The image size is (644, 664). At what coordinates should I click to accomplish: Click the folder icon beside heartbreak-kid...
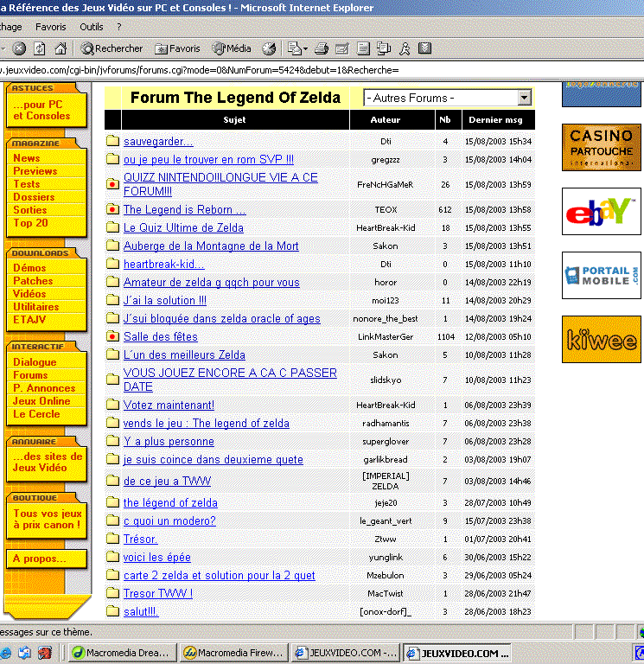point(112,264)
